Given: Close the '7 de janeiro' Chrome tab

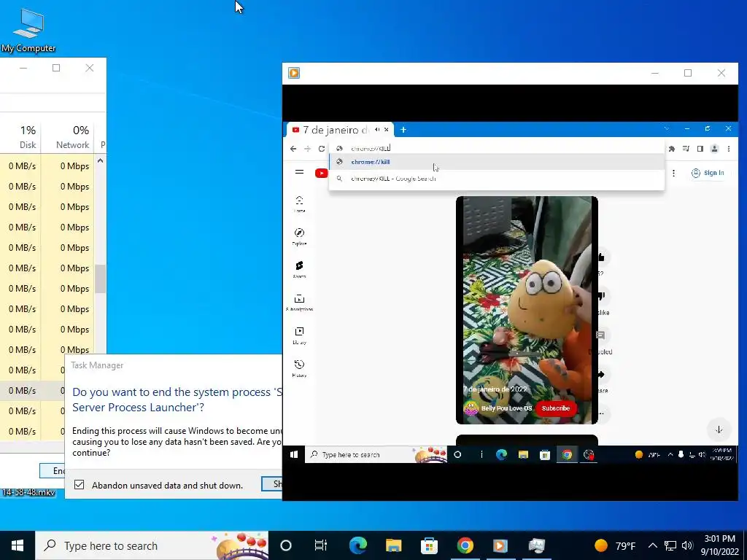Looking at the screenshot, I should 387,130.
